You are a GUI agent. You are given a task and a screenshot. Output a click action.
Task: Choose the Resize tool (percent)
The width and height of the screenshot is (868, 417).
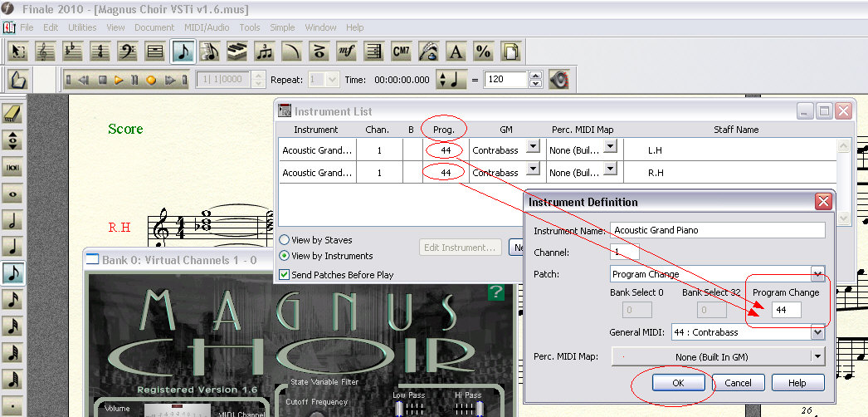pos(483,52)
